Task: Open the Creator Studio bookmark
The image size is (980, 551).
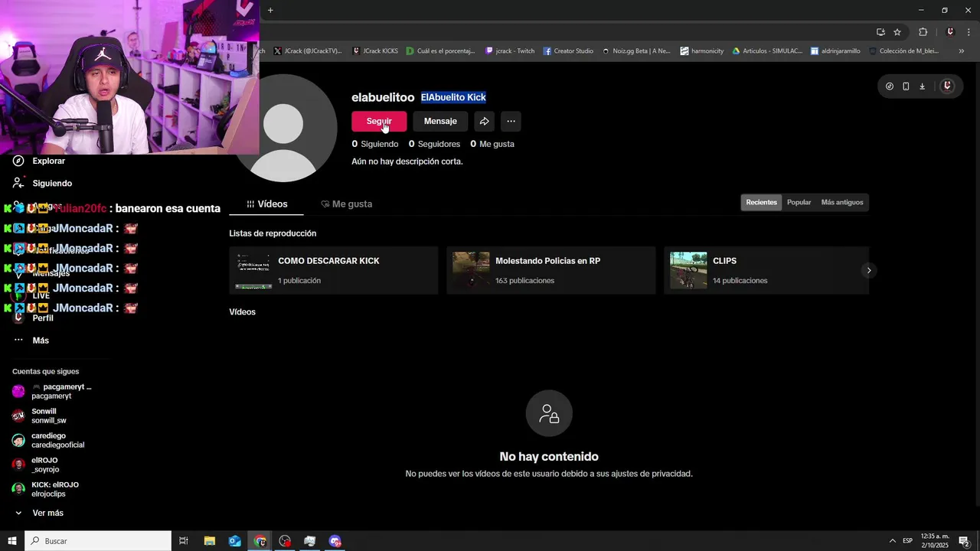Action: [x=568, y=51]
